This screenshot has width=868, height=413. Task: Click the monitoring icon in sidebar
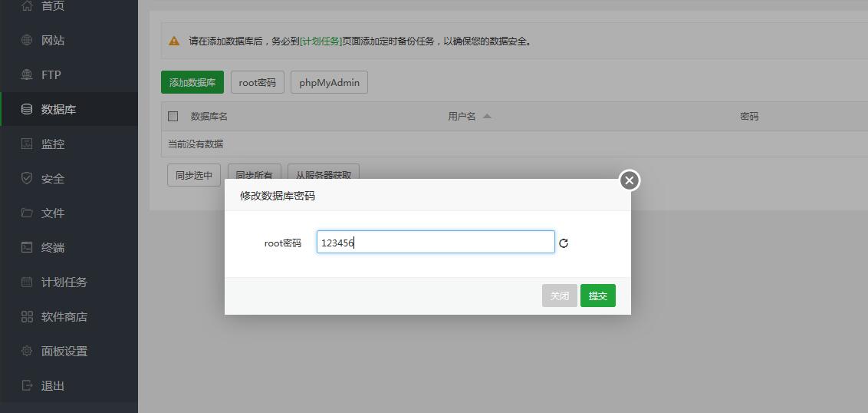27,144
